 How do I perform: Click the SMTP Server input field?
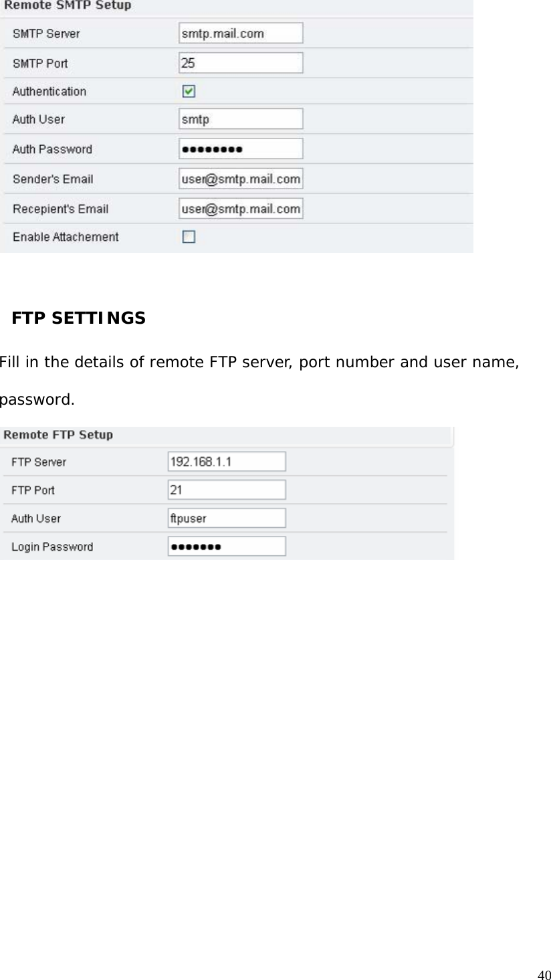[x=240, y=32]
